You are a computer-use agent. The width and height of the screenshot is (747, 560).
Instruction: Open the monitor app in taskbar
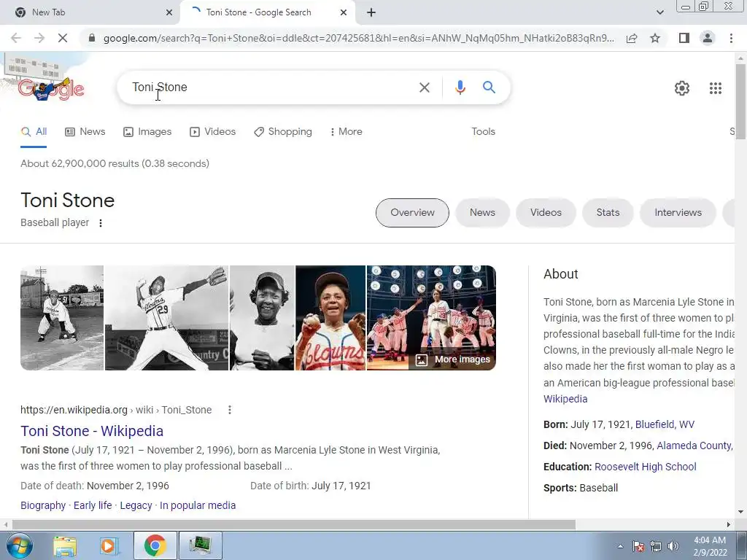point(200,545)
